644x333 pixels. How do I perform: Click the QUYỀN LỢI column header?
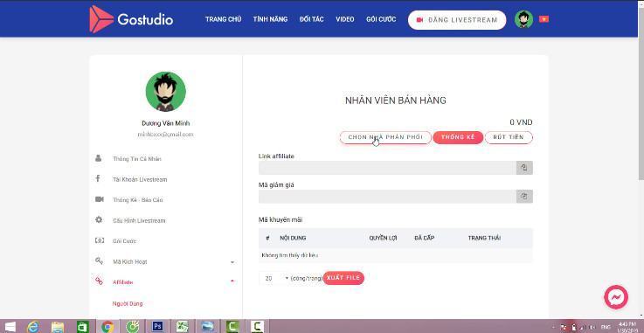click(x=383, y=238)
